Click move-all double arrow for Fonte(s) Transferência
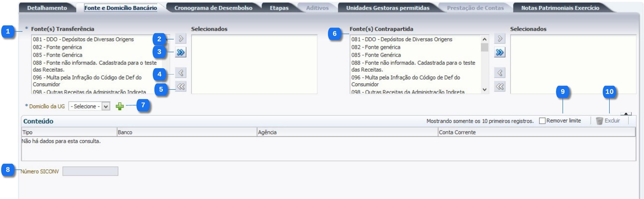The image size is (644, 199). tap(181, 52)
